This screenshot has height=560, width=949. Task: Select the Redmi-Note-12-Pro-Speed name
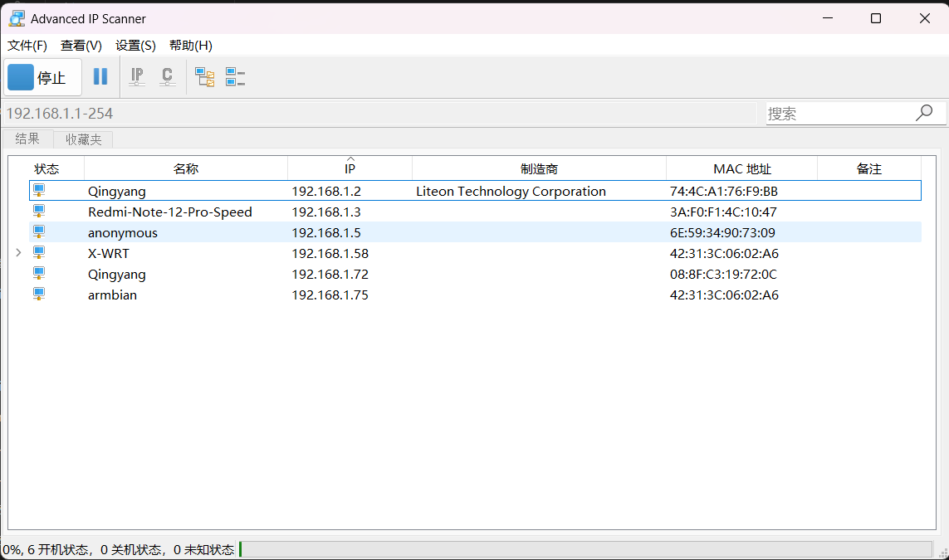170,212
